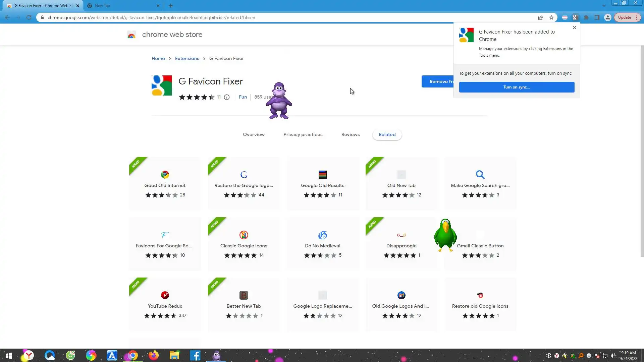Open Chrome profile avatar icon
This screenshot has height=362, width=644.
pos(607,17)
